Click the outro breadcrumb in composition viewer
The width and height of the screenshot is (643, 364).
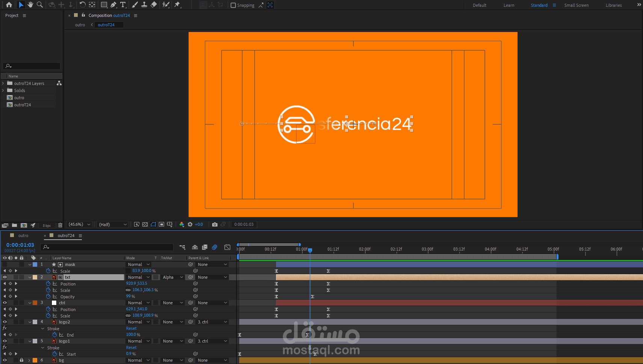click(80, 25)
